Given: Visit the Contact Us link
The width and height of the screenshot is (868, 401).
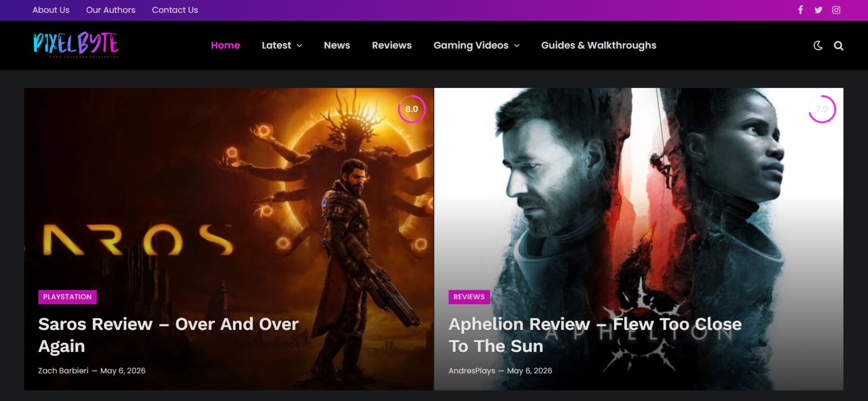Looking at the screenshot, I should [175, 10].
